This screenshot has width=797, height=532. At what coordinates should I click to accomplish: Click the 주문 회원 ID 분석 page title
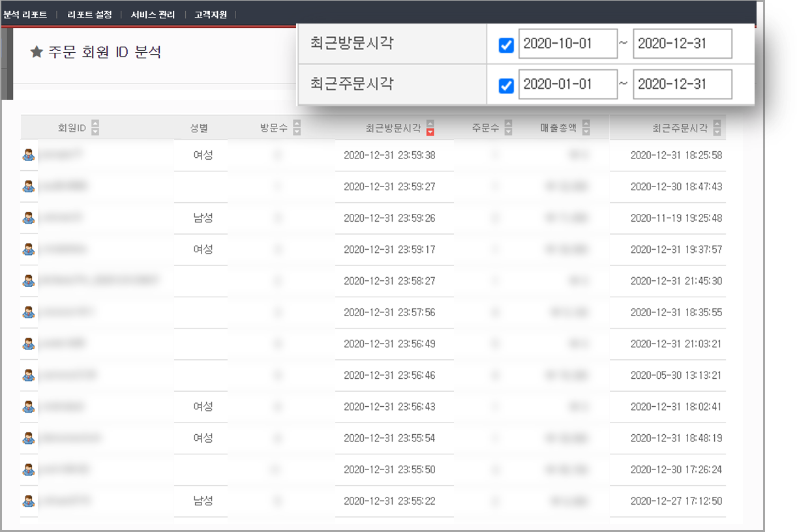tap(105, 52)
